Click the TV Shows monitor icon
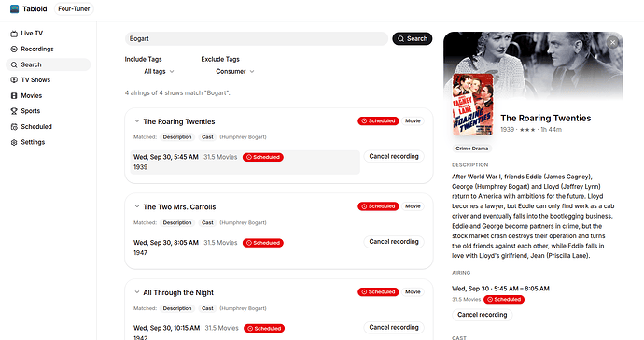This screenshot has height=340, width=644. tap(14, 79)
